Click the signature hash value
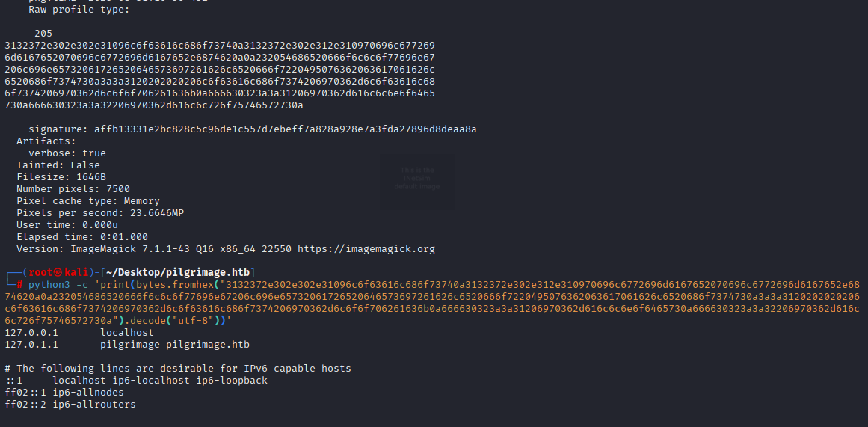 pyautogui.click(x=285, y=129)
